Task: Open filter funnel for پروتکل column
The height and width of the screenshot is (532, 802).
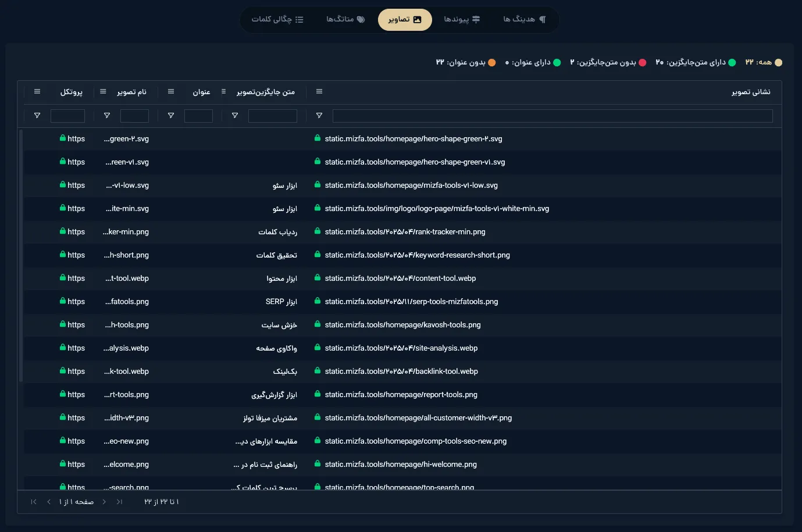Action: tap(37, 116)
